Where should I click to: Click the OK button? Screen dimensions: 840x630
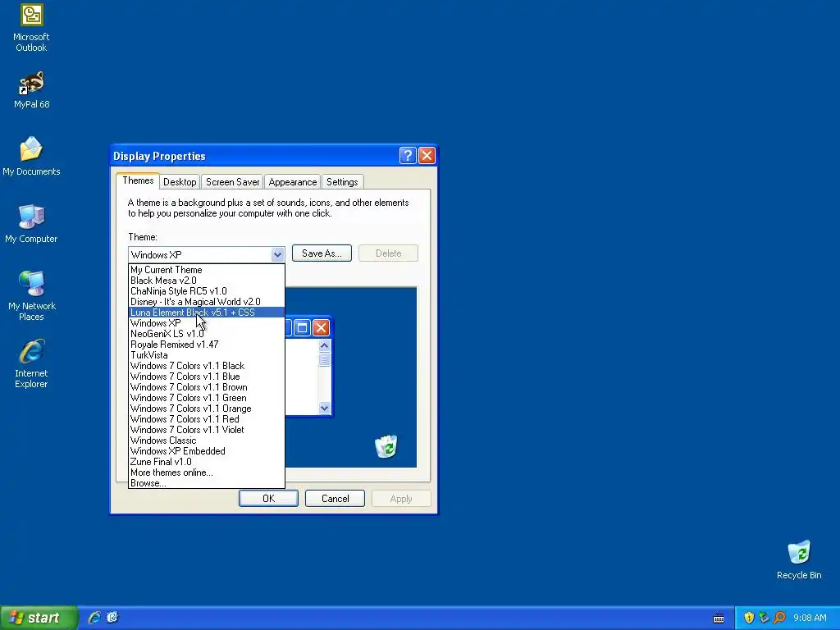[x=268, y=499]
